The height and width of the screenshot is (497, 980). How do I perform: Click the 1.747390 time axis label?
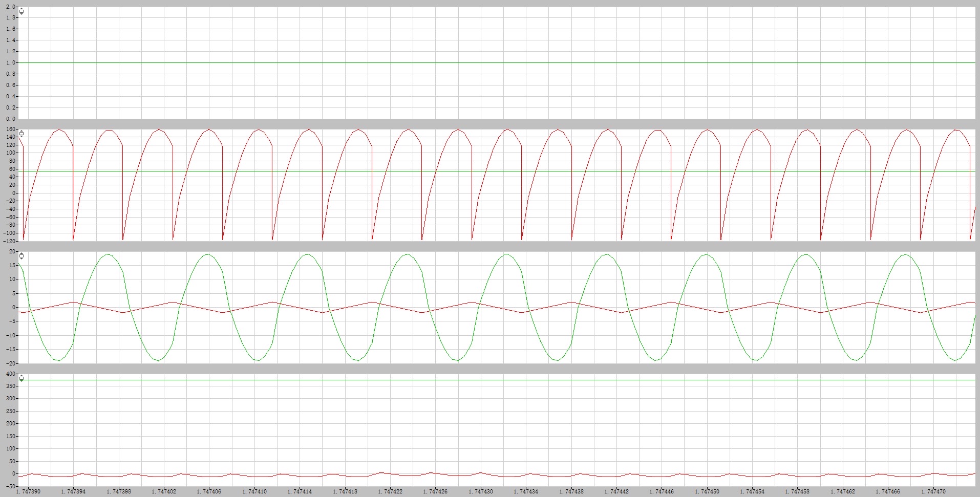[x=28, y=492]
